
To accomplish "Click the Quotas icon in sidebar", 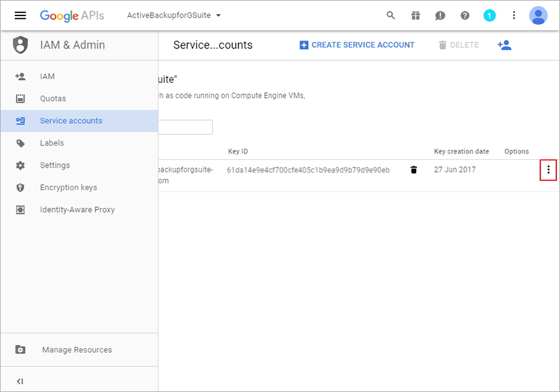I will [21, 98].
